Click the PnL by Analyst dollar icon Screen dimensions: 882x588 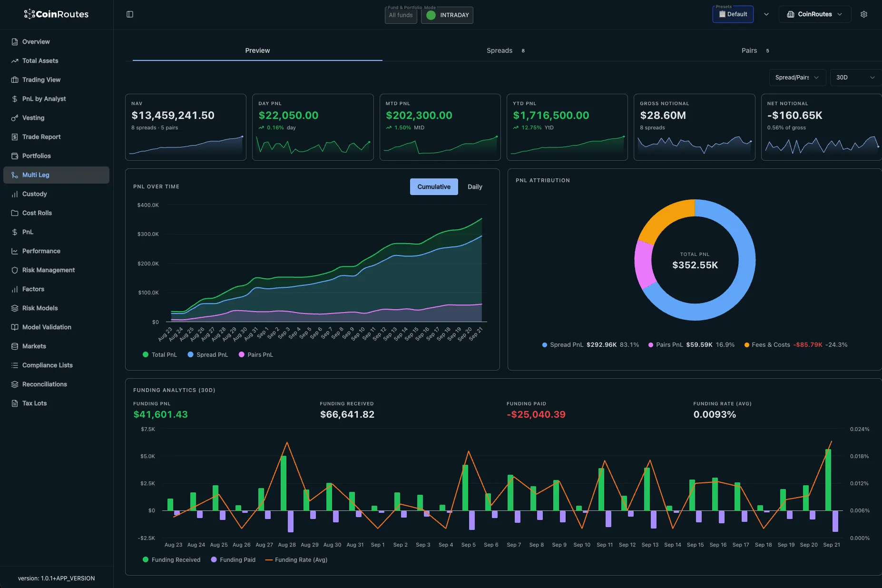[x=15, y=99]
